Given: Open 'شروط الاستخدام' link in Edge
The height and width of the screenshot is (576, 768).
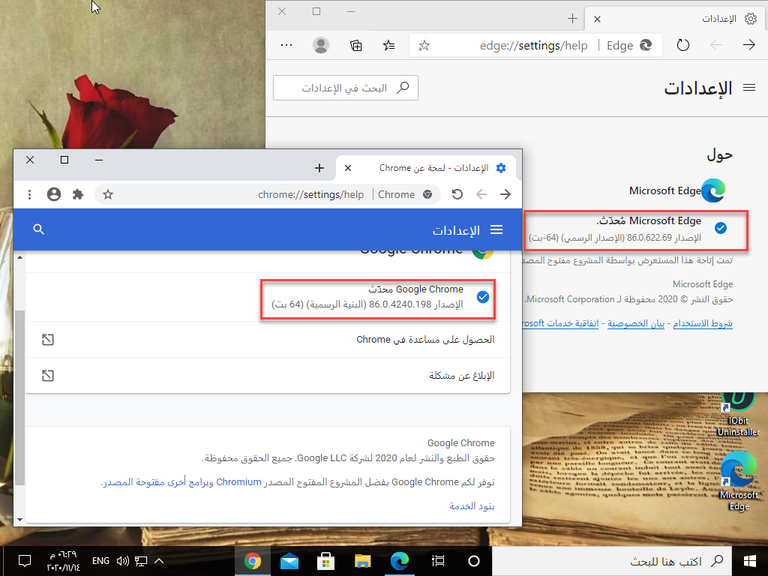Looking at the screenshot, I should point(702,324).
